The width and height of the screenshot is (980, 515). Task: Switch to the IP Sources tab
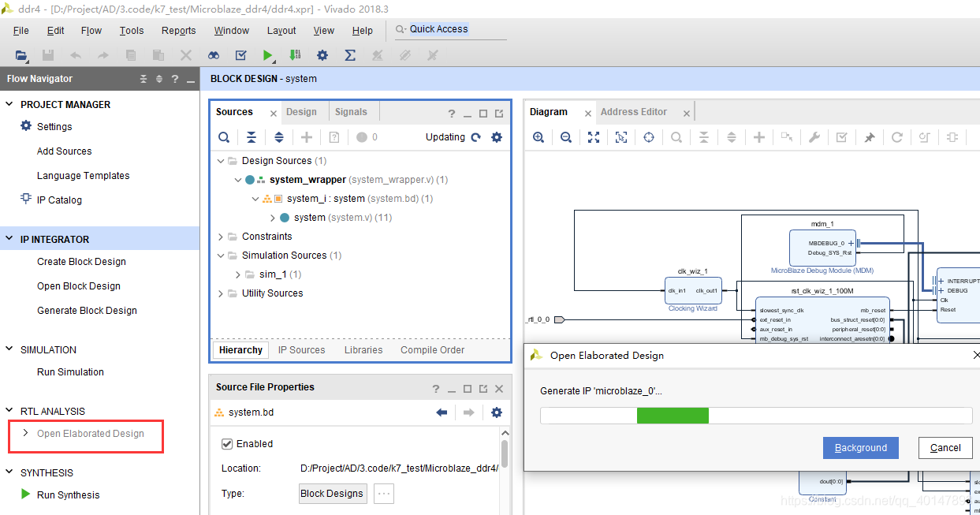coord(301,349)
